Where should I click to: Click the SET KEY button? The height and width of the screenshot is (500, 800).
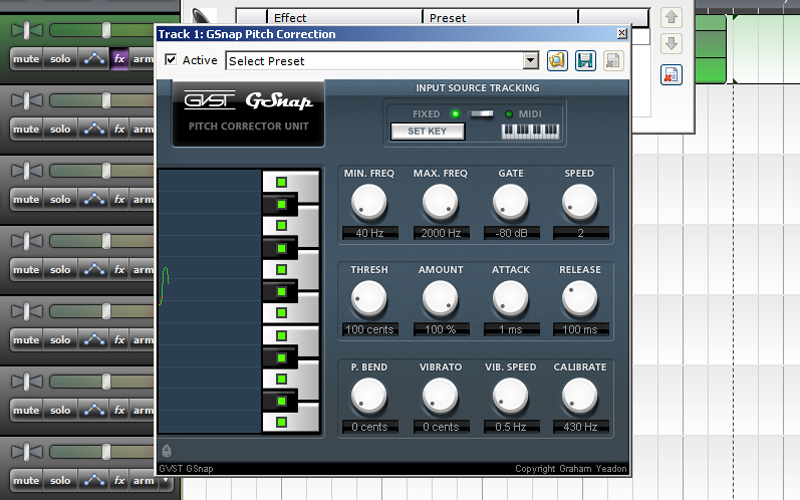coord(427,131)
